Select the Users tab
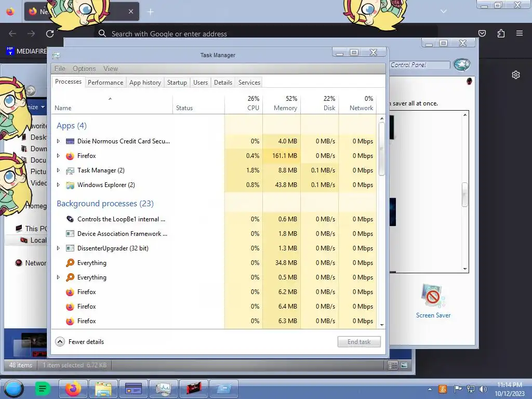 (x=200, y=83)
